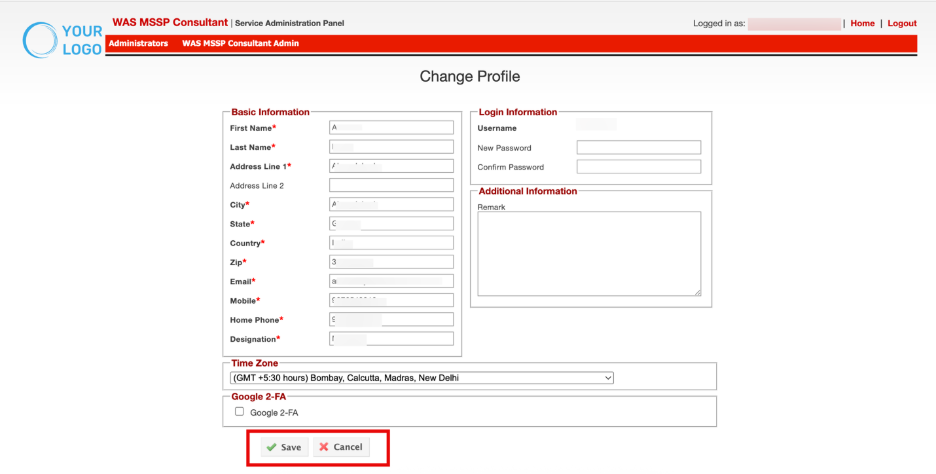Select the State input field
The width and height of the screenshot is (936, 474).
pyautogui.click(x=392, y=223)
